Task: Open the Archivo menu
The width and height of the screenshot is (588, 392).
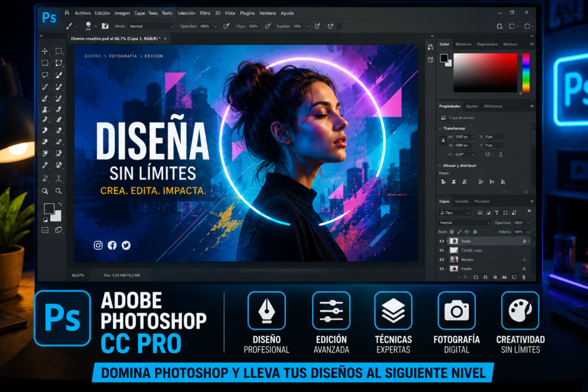Action: pos(83,13)
